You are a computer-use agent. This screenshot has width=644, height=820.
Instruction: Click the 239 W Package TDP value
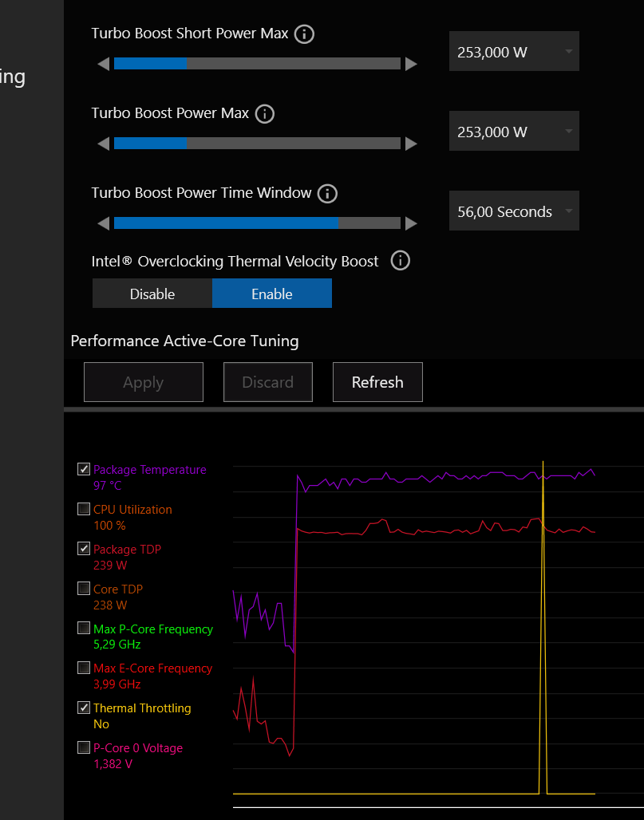click(x=110, y=566)
